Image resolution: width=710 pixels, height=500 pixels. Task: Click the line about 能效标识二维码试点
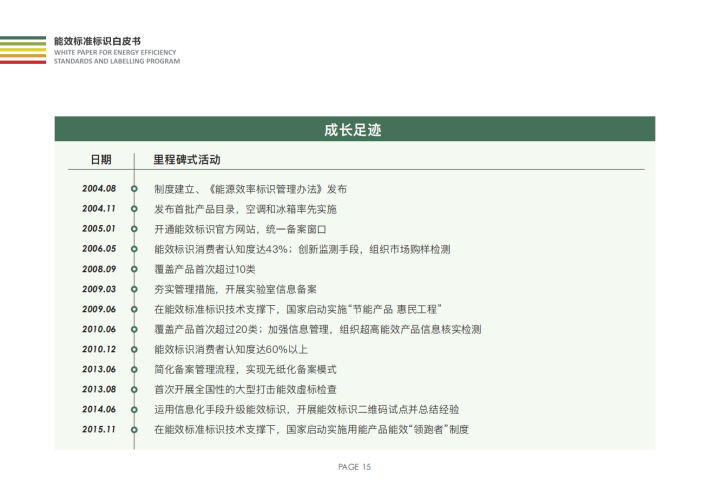click(x=307, y=409)
